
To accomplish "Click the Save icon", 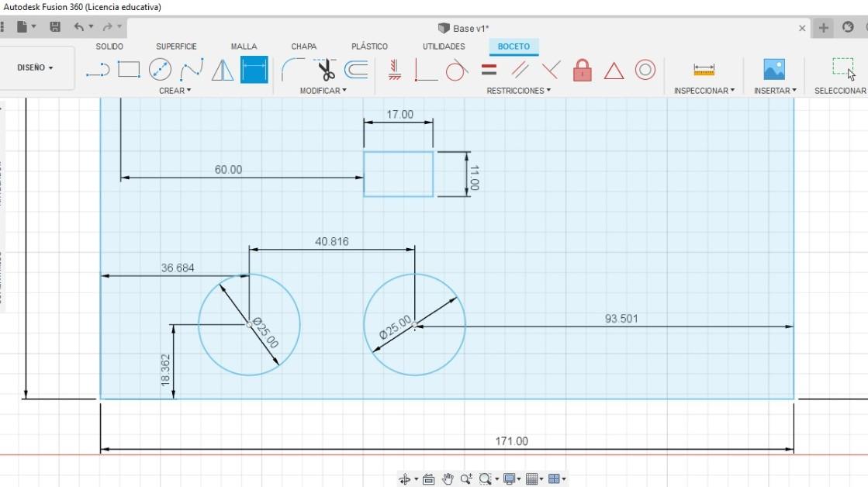I will pos(55,26).
